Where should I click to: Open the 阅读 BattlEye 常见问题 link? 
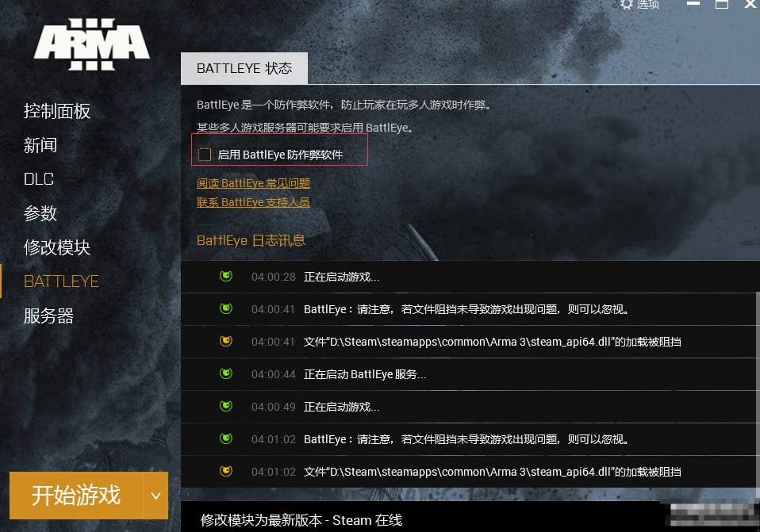click(252, 183)
